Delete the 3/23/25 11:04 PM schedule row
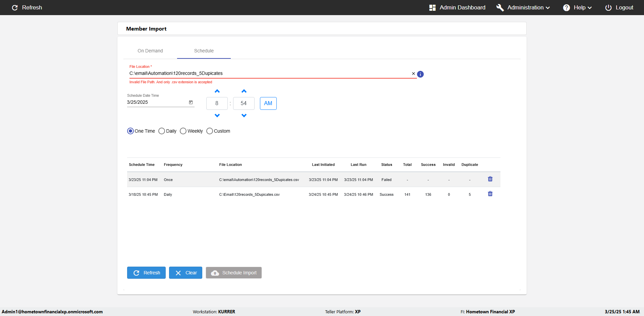The width and height of the screenshot is (644, 316). click(x=490, y=179)
